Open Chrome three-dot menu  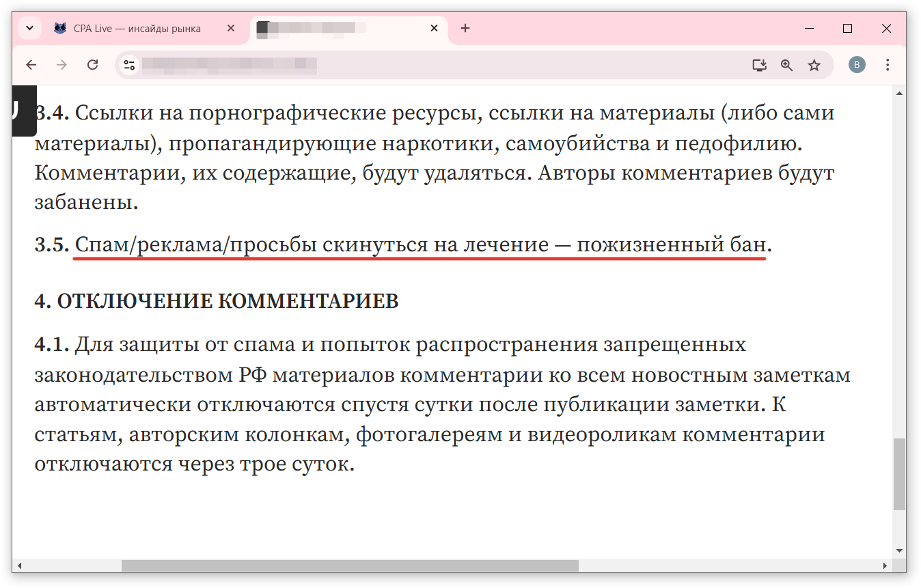tap(888, 65)
